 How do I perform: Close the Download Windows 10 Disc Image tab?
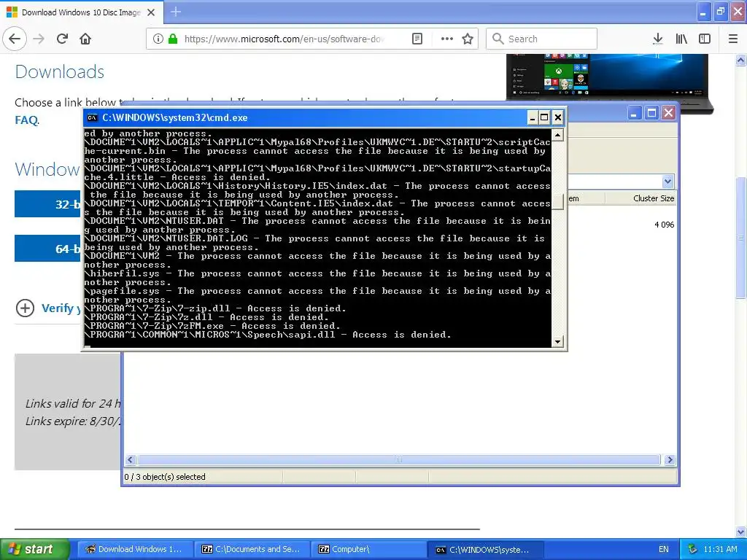(151, 12)
